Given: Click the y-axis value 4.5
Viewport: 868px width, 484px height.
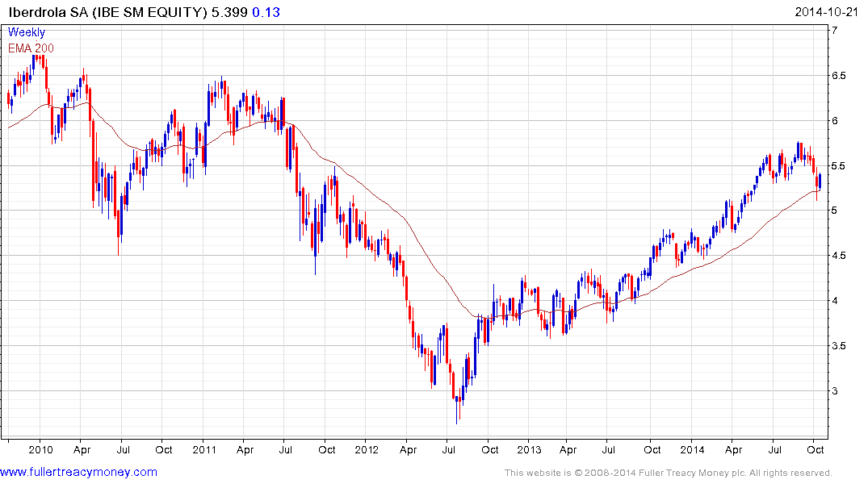Looking at the screenshot, I should 838,256.
